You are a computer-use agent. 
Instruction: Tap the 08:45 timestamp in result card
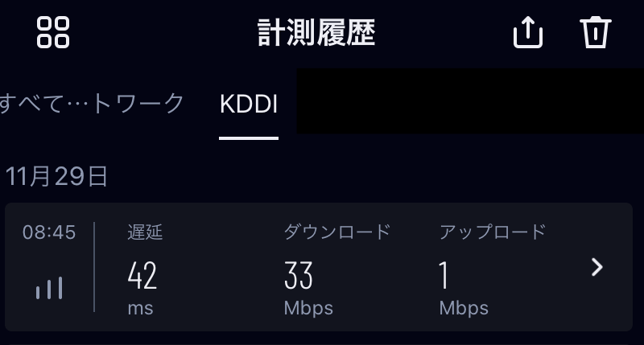49,232
